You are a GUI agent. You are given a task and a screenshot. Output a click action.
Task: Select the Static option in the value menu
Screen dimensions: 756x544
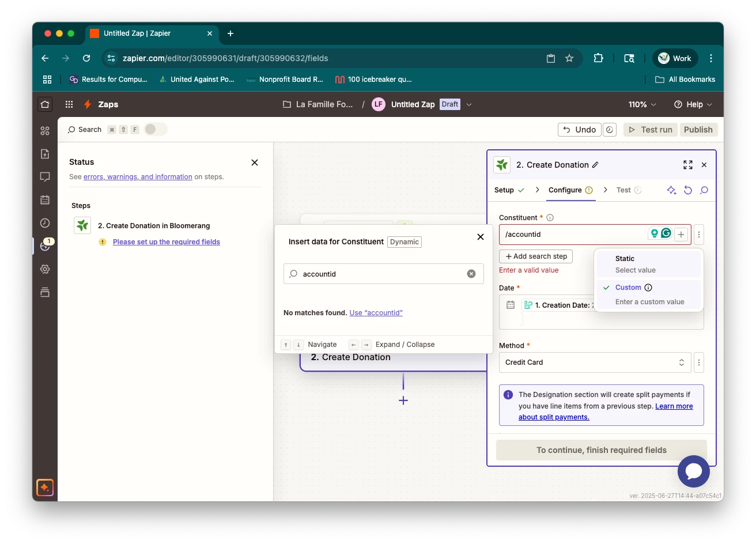point(649,264)
